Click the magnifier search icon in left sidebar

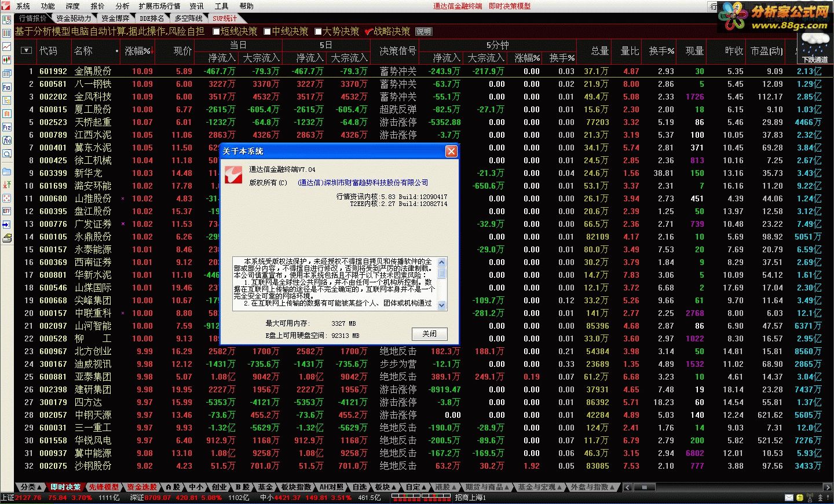pyautogui.click(x=7, y=154)
